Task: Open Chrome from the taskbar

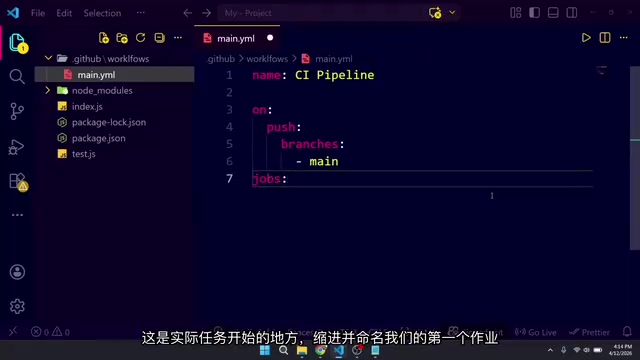Action: pos(320,350)
